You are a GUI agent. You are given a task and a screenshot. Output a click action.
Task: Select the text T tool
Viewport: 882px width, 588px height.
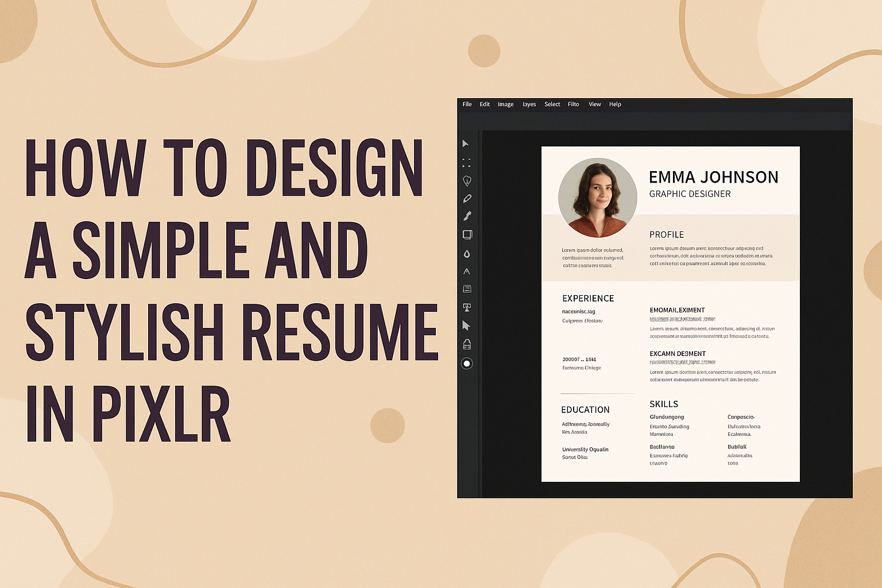tap(467, 308)
